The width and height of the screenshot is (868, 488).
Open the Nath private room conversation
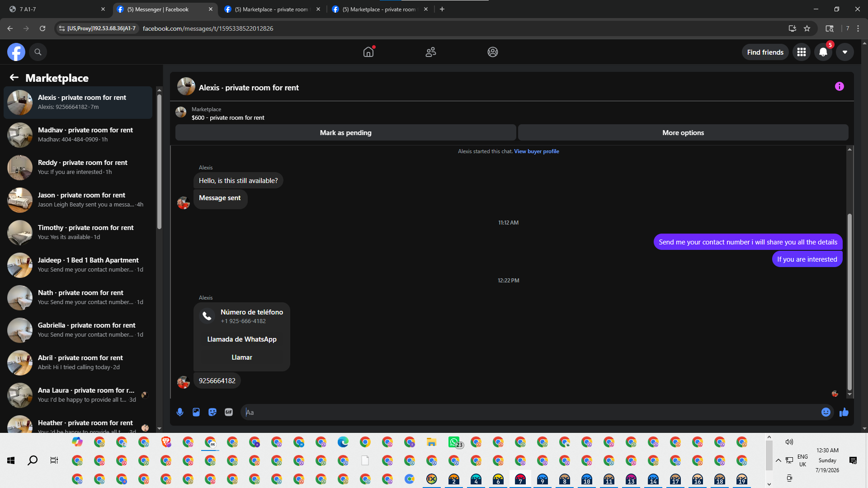78,298
